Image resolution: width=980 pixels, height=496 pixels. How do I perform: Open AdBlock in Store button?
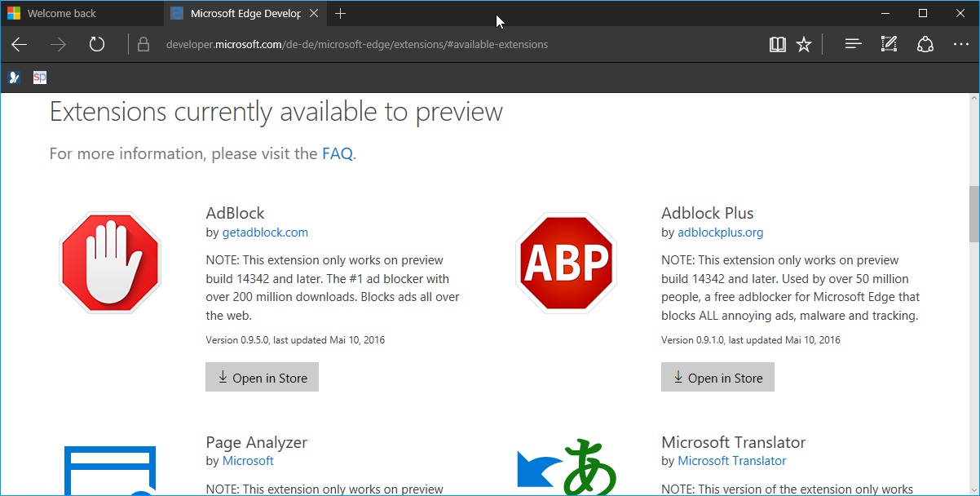(x=262, y=378)
